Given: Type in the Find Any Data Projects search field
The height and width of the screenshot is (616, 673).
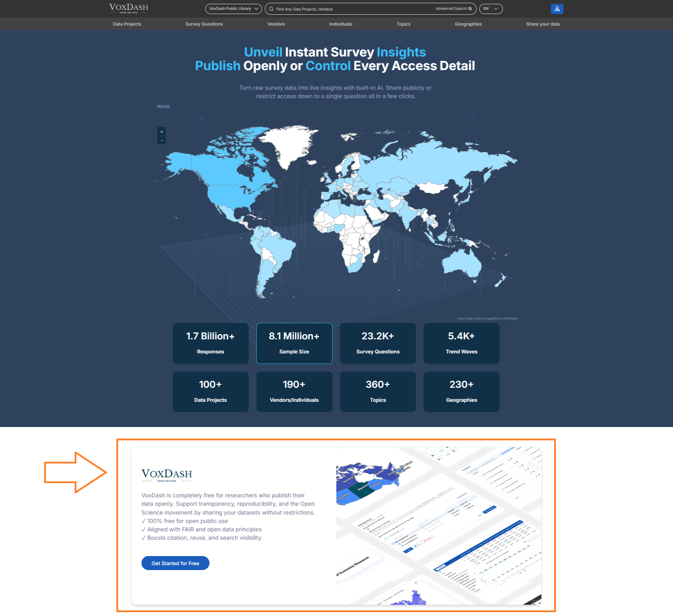Looking at the screenshot, I should click(x=351, y=9).
